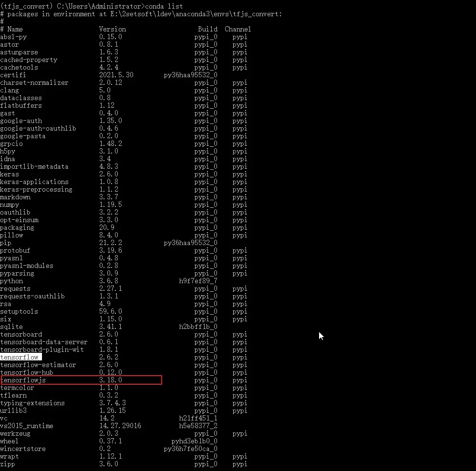Select the tensorflow-hub package name
Viewport: 476px width, 471px height.
(x=27, y=373)
